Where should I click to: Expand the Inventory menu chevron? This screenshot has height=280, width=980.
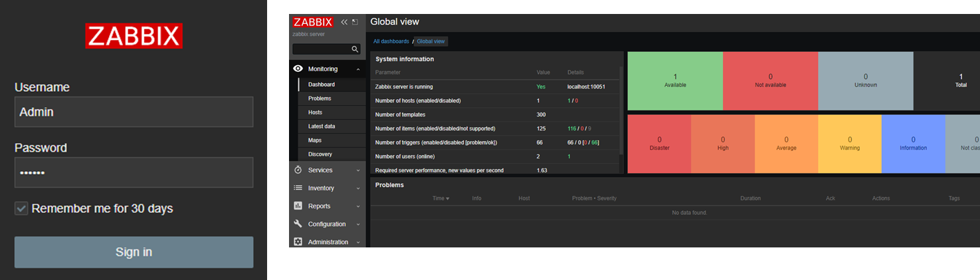[x=358, y=188]
